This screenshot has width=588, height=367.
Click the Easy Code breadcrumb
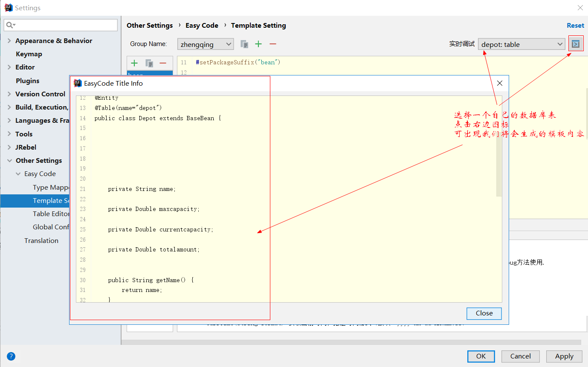tap(202, 26)
